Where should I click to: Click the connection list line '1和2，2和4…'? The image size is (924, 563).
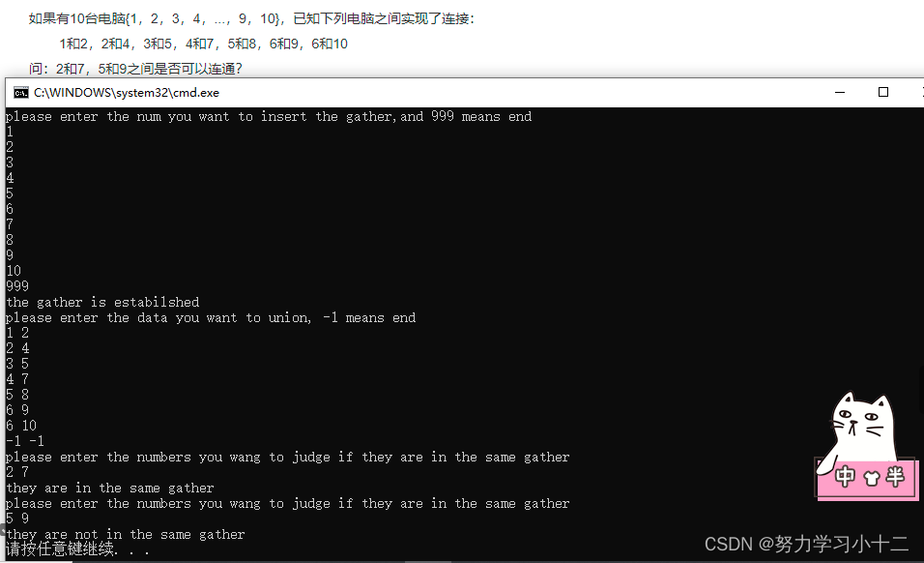point(203,44)
